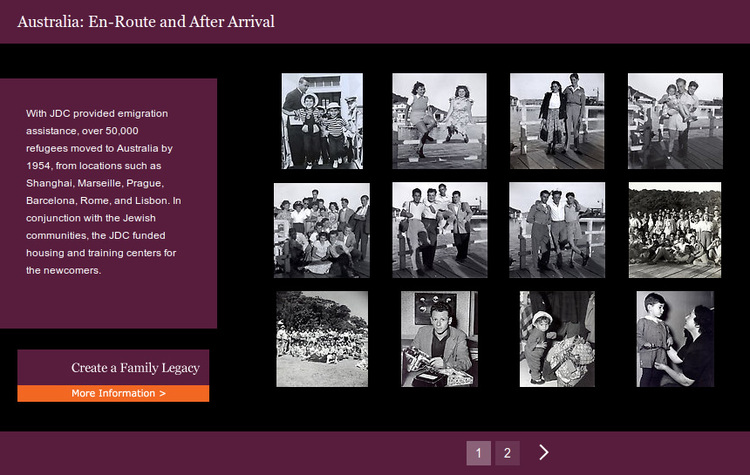This screenshot has height=475, width=750.
Task: View photo of toddler in white hat
Action: [x=557, y=339]
